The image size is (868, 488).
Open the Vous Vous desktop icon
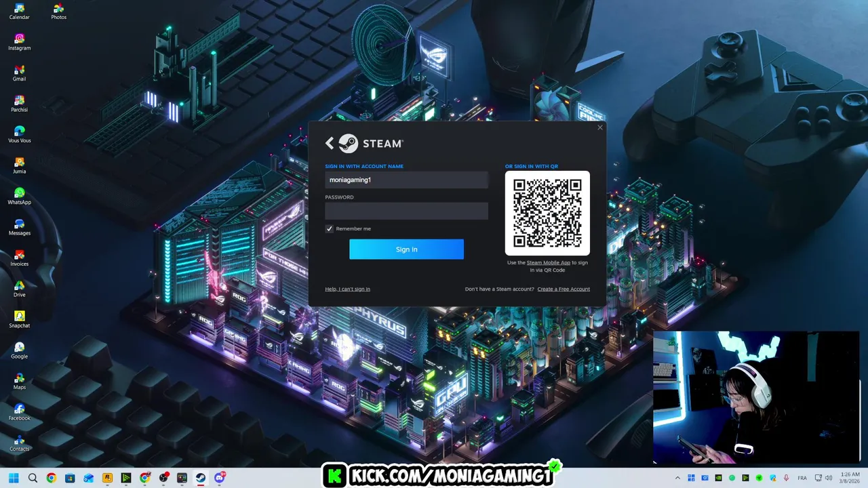[x=19, y=134]
